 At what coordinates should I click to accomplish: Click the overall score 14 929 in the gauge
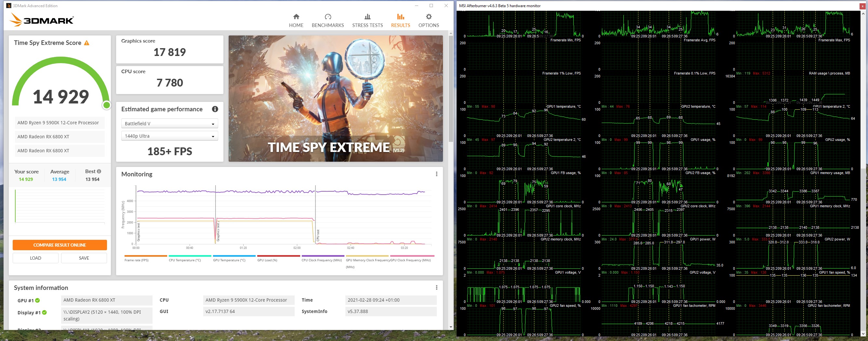coord(60,97)
